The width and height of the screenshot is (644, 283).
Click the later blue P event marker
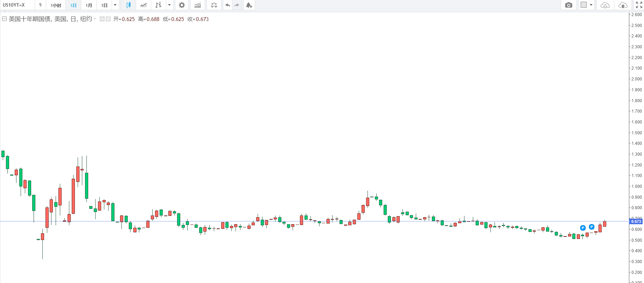pyautogui.click(x=591, y=227)
